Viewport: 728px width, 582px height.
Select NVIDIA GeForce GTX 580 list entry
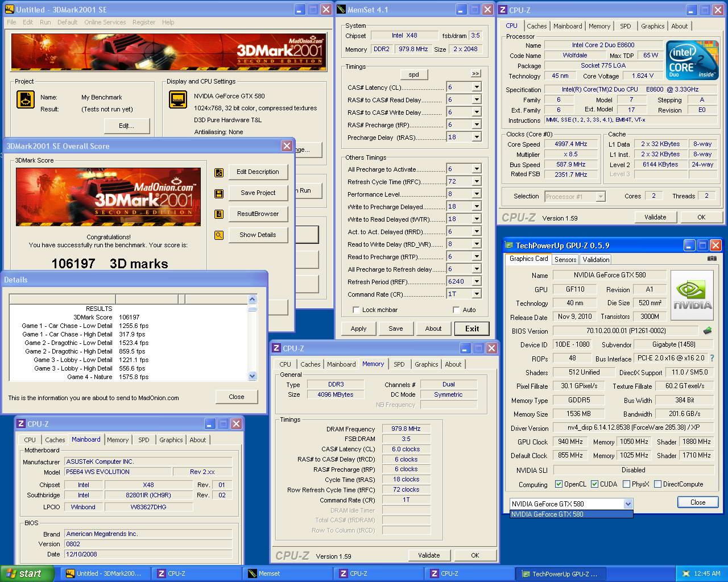click(571, 514)
